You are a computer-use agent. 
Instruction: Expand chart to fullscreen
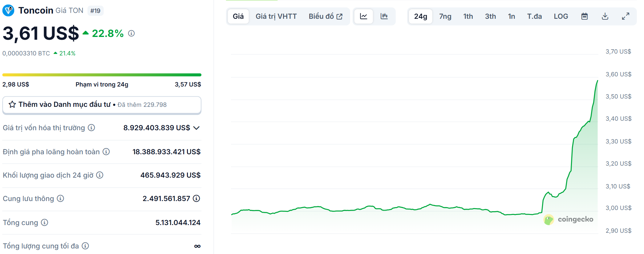626,16
